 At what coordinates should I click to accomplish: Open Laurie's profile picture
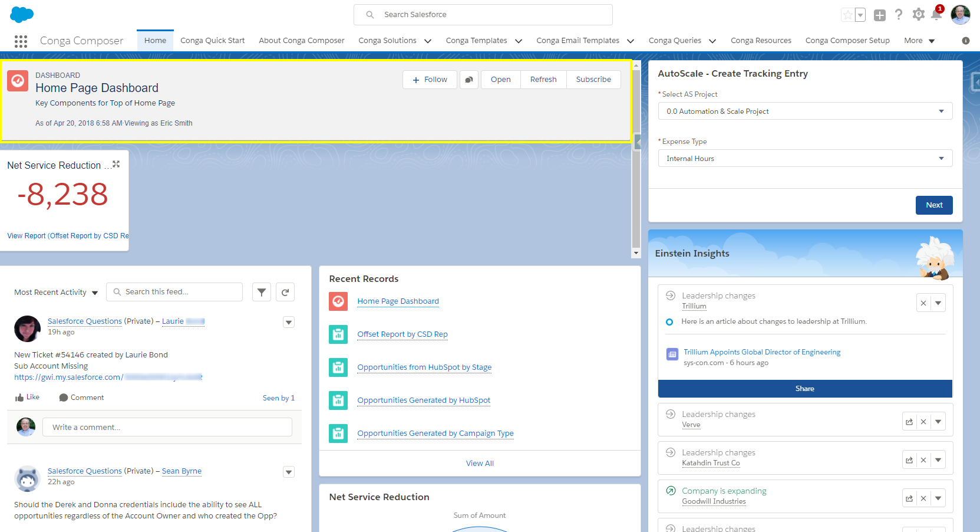pos(27,329)
